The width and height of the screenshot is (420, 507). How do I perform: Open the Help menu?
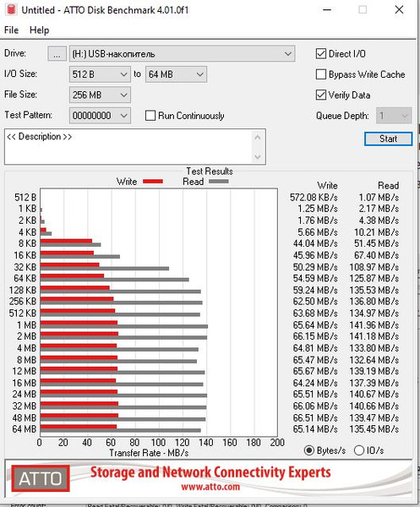coord(39,30)
